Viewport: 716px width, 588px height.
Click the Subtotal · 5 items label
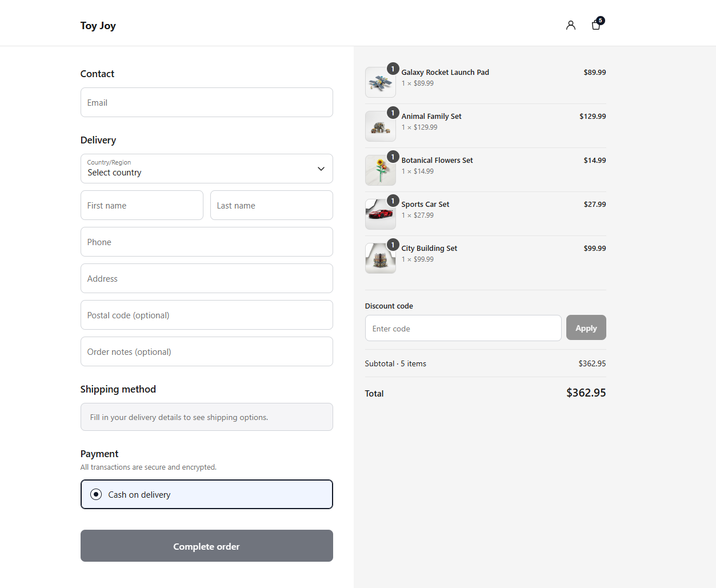pos(395,363)
